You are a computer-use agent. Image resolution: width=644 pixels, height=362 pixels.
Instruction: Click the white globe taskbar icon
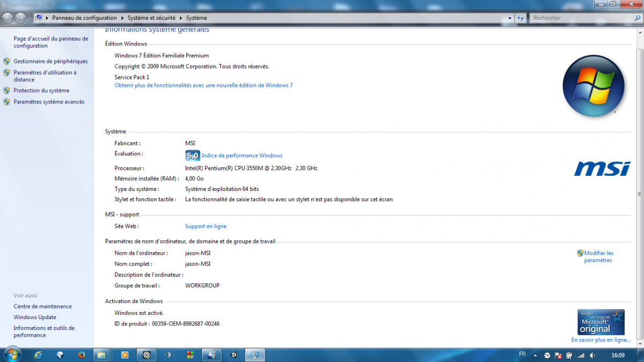[60, 355]
